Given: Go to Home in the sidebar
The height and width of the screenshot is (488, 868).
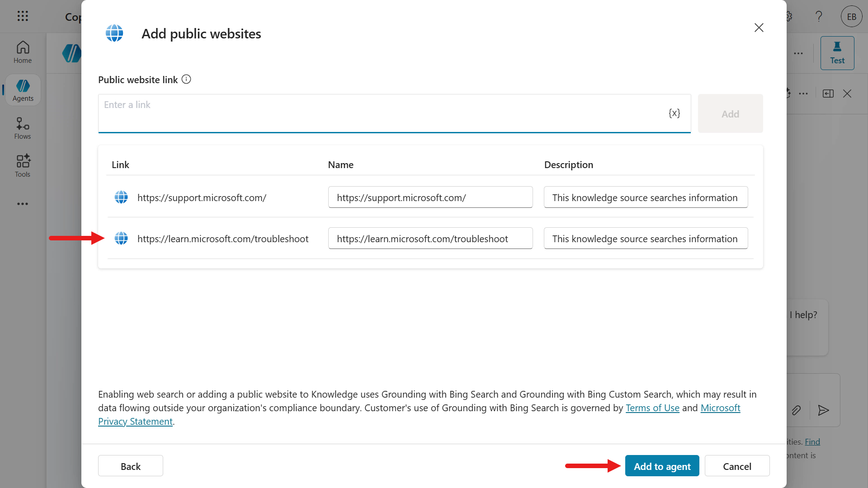Looking at the screenshot, I should click(x=23, y=52).
